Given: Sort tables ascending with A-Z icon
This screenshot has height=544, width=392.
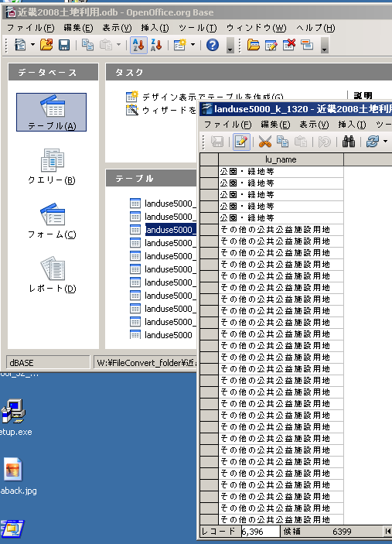Looking at the screenshot, I should pyautogui.click(x=138, y=45).
